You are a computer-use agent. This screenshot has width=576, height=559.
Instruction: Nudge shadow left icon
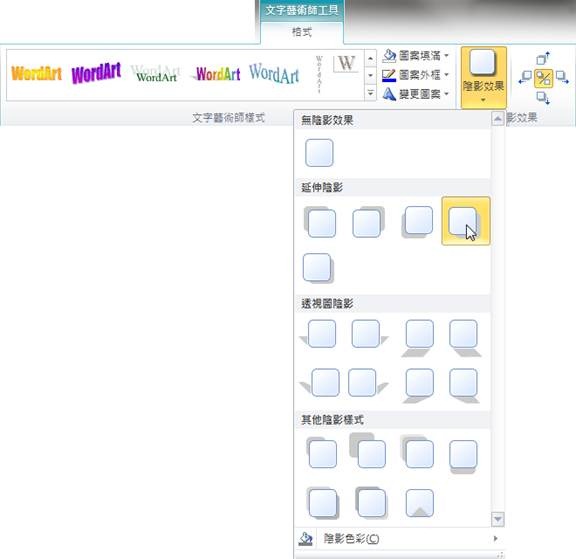click(525, 77)
